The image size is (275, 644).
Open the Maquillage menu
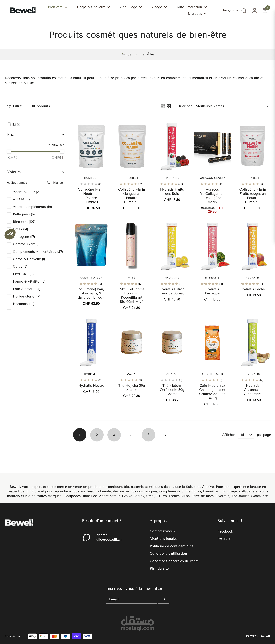[x=131, y=7]
